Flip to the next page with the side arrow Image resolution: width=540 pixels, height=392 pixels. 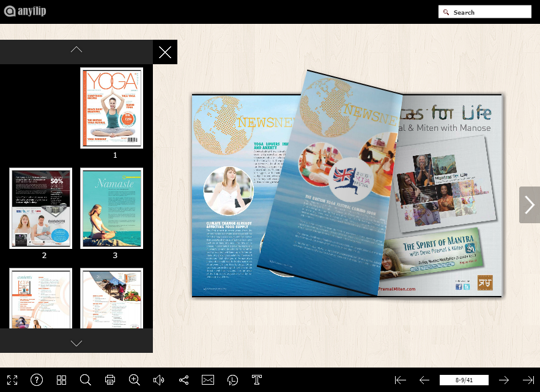click(530, 205)
